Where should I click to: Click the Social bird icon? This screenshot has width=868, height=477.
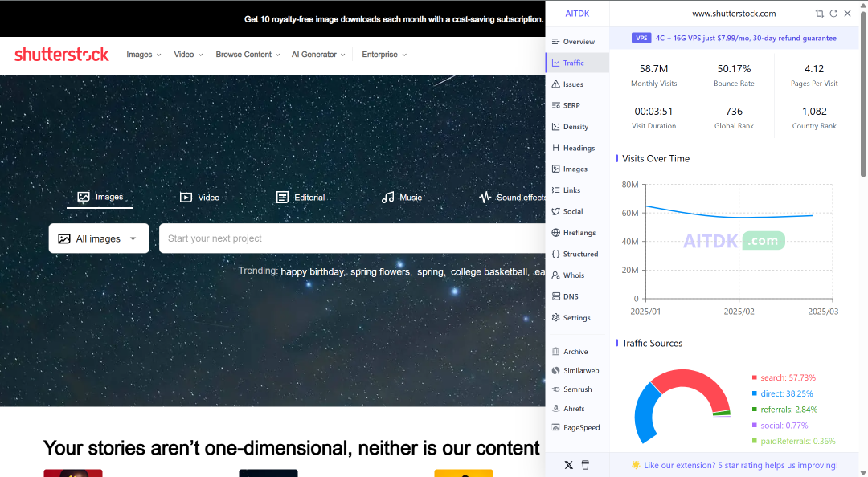556,211
